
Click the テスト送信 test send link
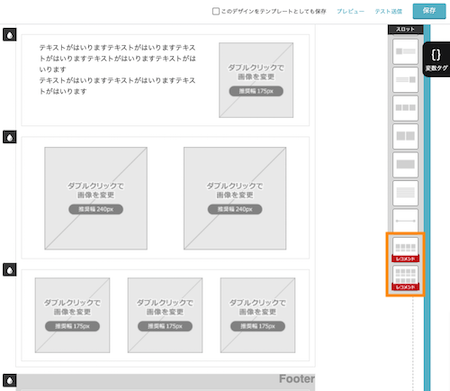[x=388, y=11]
